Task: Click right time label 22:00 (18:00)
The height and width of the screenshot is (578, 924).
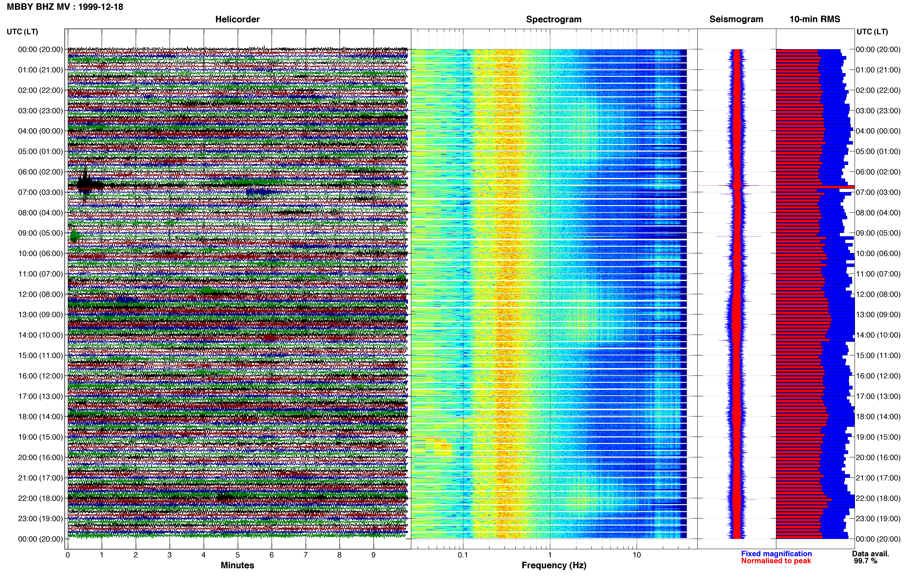Action: (x=878, y=498)
